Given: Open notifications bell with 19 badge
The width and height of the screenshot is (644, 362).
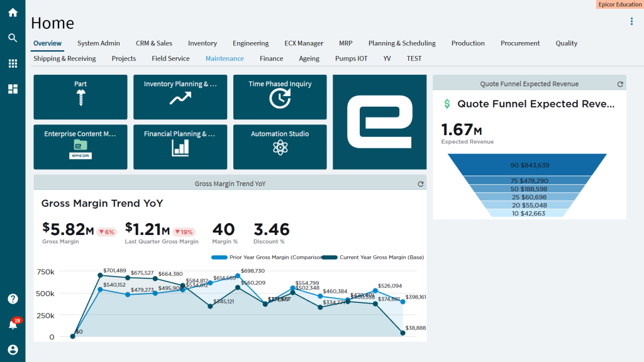Looking at the screenshot, I should [14, 324].
